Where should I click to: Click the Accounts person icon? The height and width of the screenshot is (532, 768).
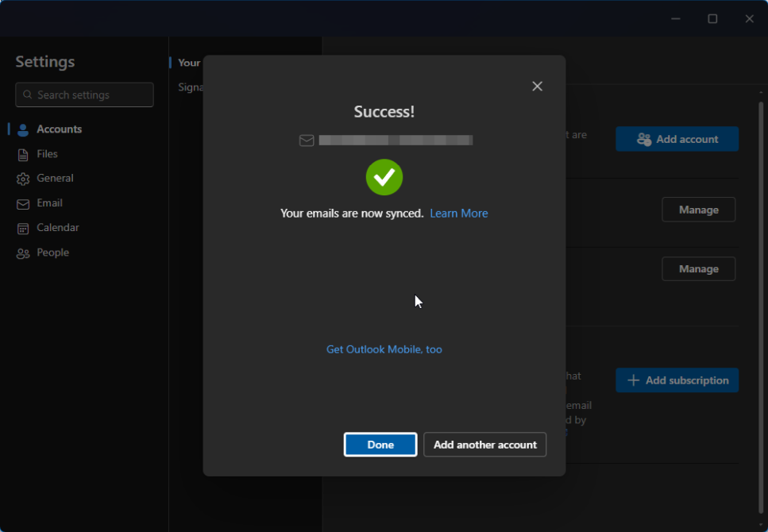[x=22, y=129]
